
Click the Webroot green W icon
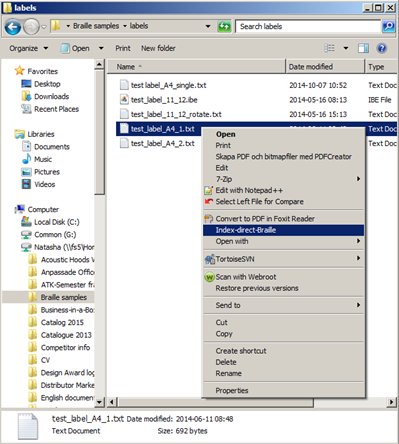coord(209,277)
